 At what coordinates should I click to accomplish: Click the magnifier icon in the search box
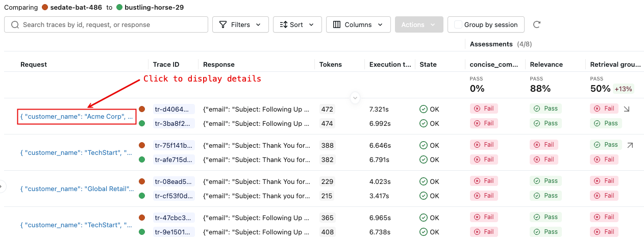(x=15, y=24)
